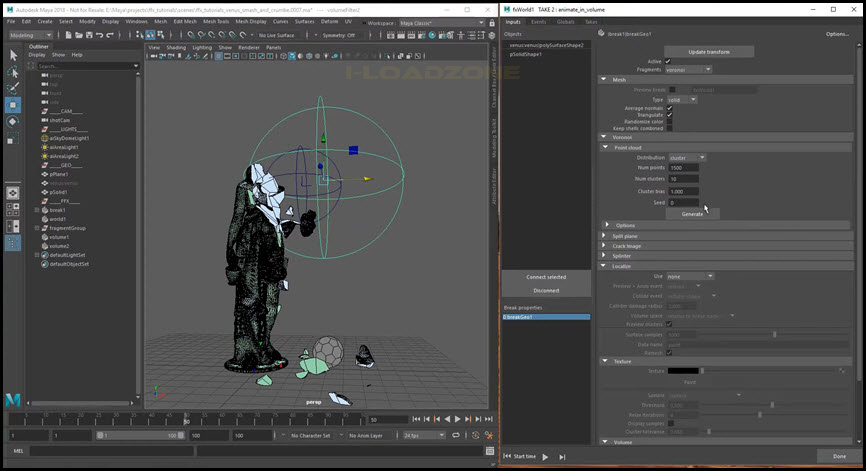866x471 pixels.
Task: Play backwards on Maya's timeline
Action: pyautogui.click(x=447, y=420)
